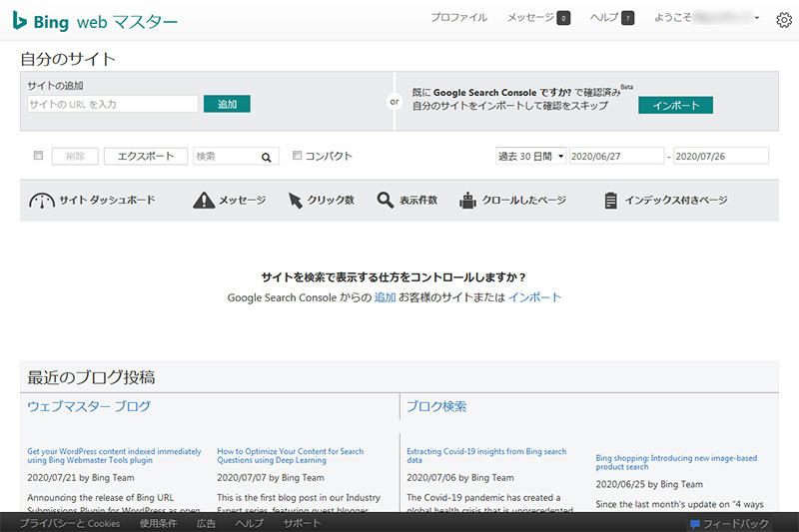The image size is (799, 532).
Task: Click the インポート link in center message
Action: pos(534,297)
